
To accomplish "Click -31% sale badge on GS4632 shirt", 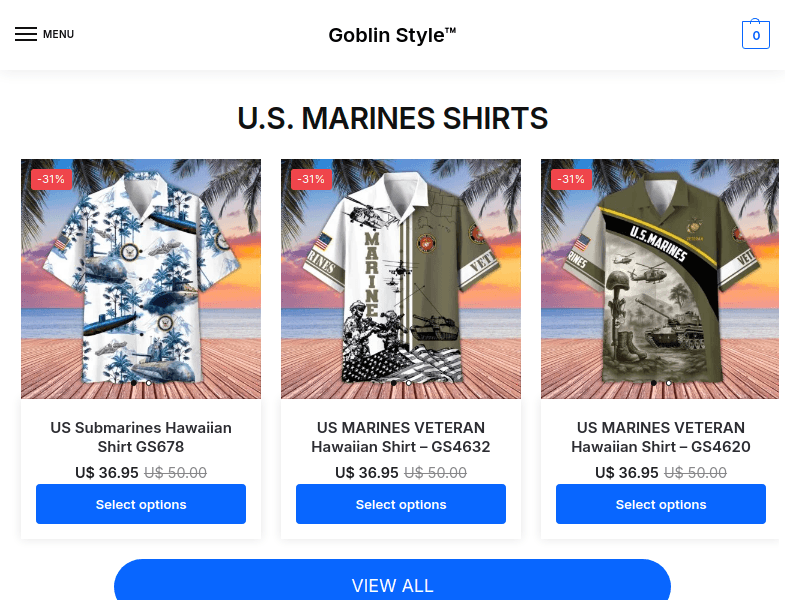I will pyautogui.click(x=311, y=179).
